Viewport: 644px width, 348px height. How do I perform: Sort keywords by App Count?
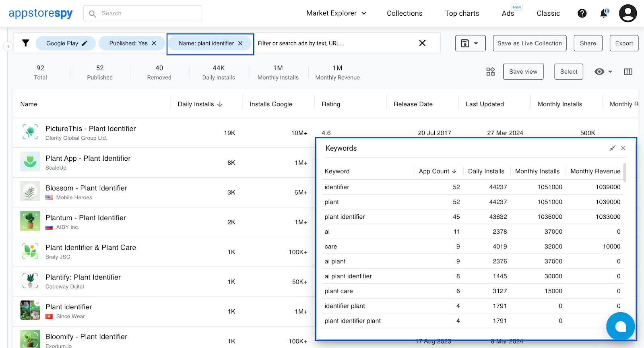click(x=438, y=171)
